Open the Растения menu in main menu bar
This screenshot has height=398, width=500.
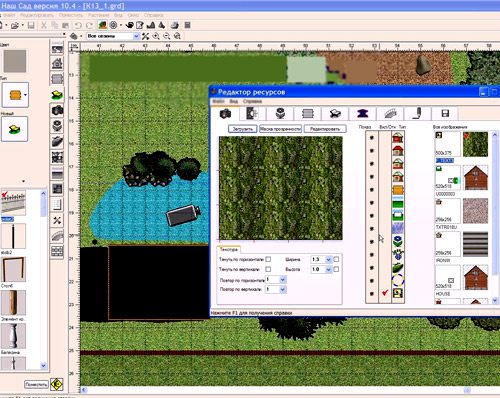(x=98, y=15)
